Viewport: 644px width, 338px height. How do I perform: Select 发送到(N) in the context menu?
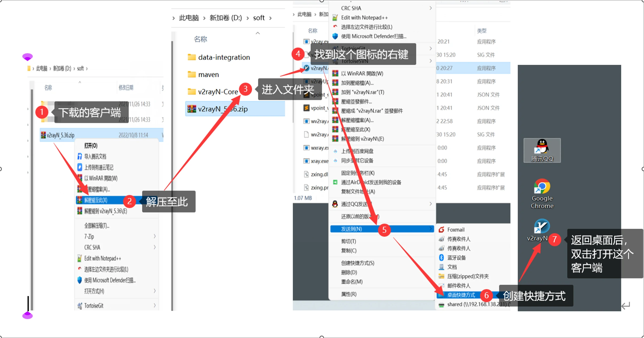pos(352,229)
